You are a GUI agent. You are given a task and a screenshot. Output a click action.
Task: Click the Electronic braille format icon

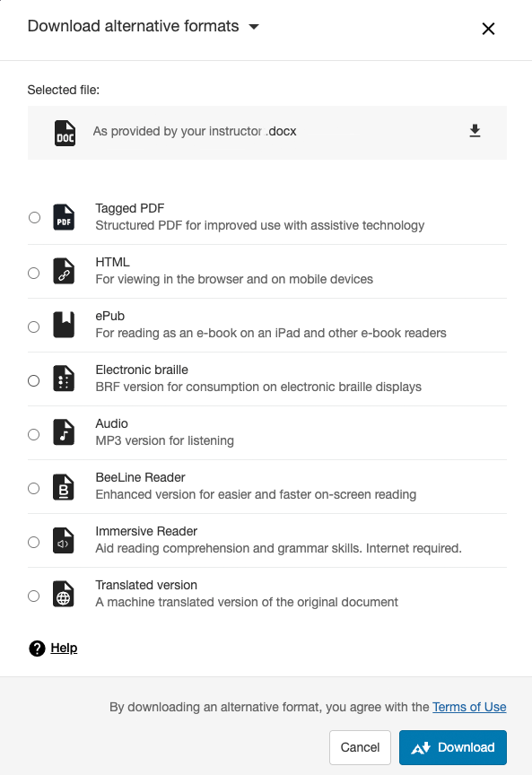pyautogui.click(x=63, y=379)
